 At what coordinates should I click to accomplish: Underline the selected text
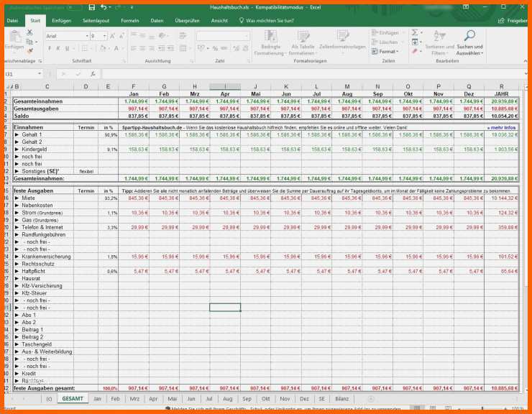pyautogui.click(x=67, y=49)
